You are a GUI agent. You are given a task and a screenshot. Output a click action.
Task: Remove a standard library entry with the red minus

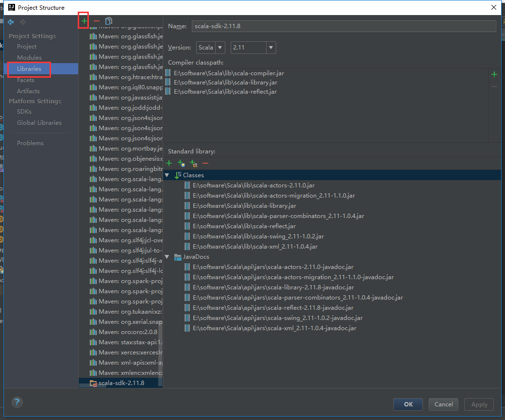click(205, 163)
